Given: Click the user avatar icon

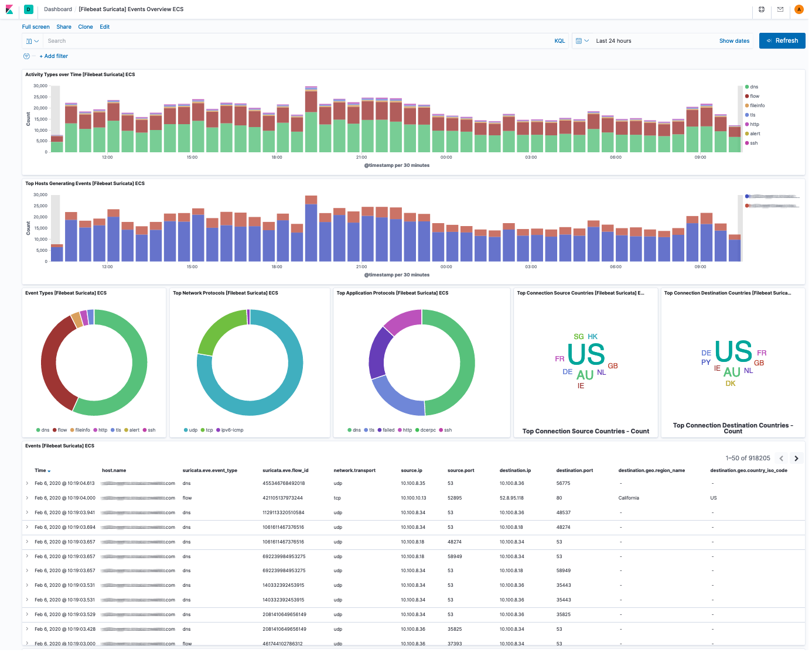Looking at the screenshot, I should [x=799, y=9].
